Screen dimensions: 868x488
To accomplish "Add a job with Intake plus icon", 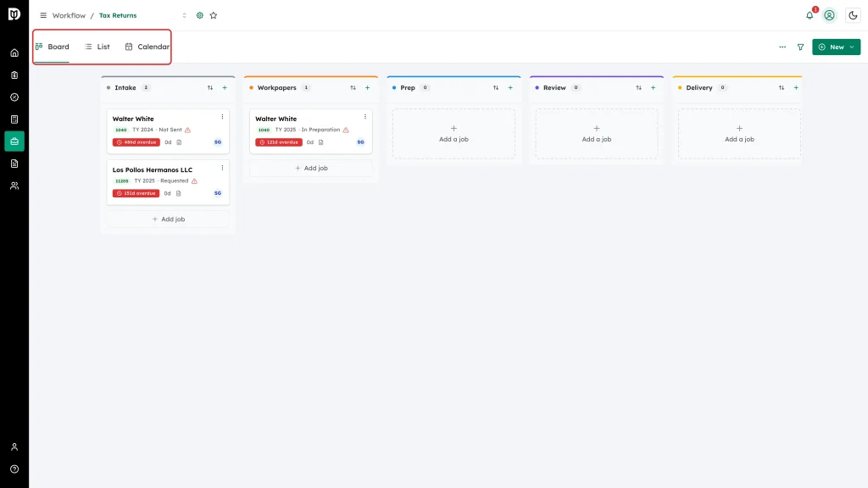I will 225,87.
